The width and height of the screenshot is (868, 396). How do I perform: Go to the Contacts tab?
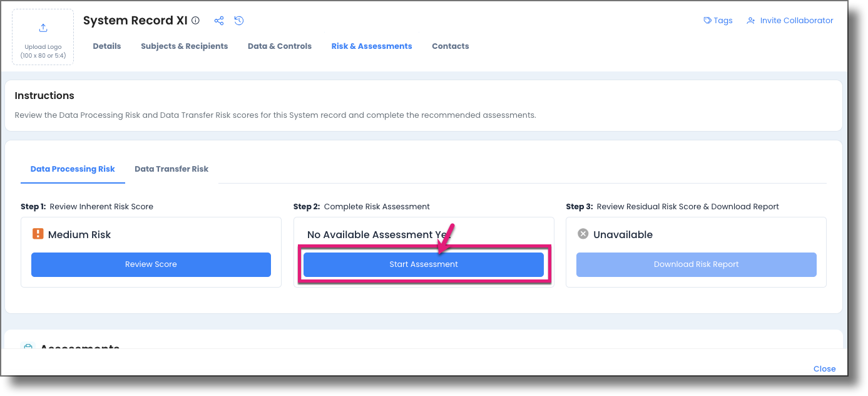pos(451,46)
